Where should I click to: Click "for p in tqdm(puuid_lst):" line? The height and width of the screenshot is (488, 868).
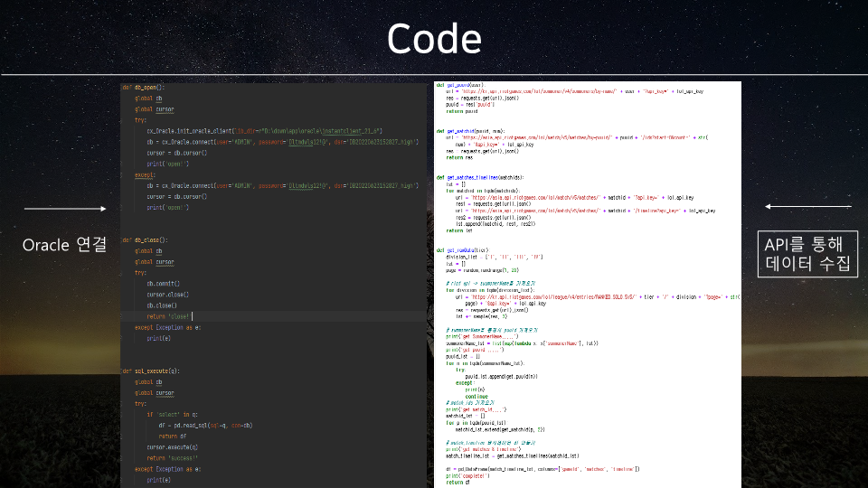click(x=476, y=423)
